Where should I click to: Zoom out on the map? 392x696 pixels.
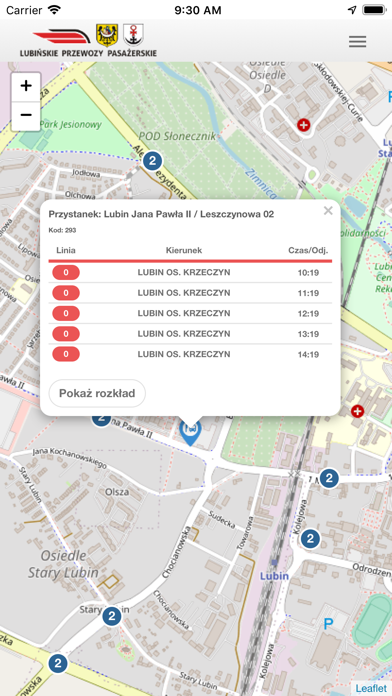(26, 116)
